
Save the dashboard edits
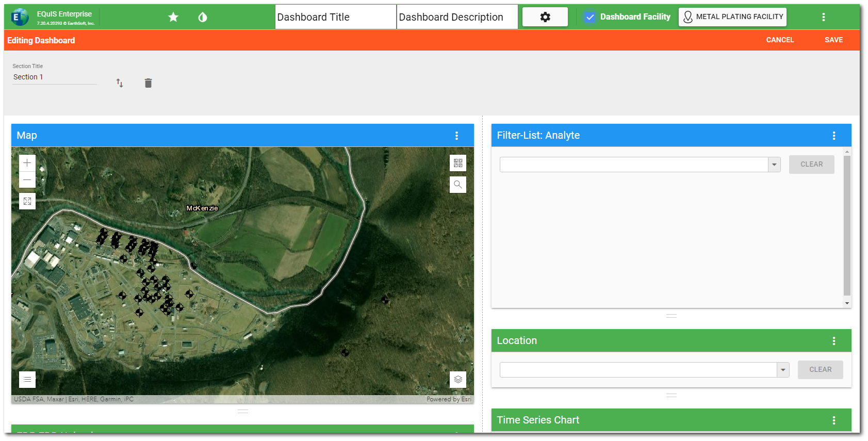pyautogui.click(x=833, y=40)
